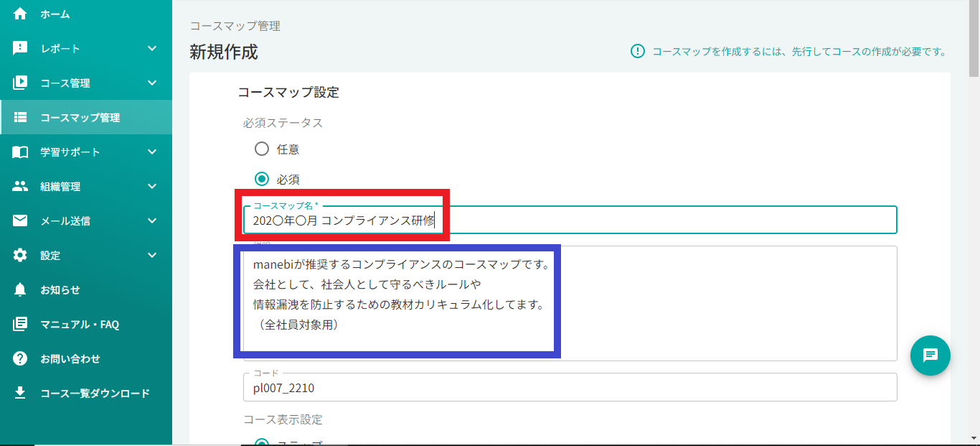
Task: Expand the 設定 menu chevron
Action: (x=152, y=255)
